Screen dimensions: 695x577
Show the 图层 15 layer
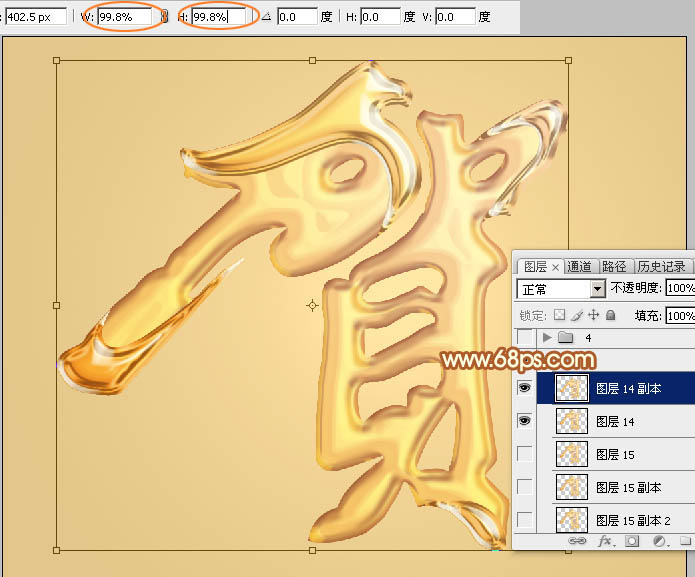coord(525,454)
